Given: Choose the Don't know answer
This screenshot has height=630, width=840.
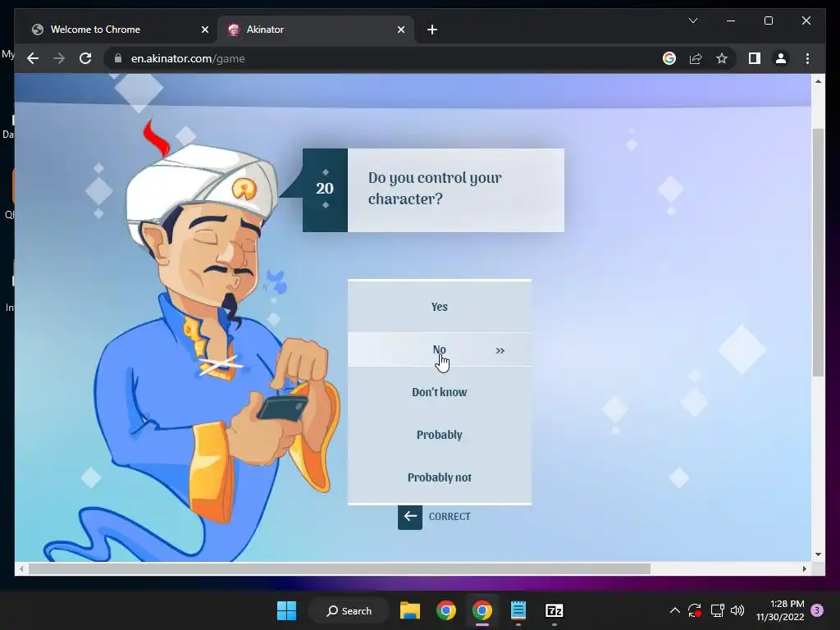Looking at the screenshot, I should coord(440,392).
